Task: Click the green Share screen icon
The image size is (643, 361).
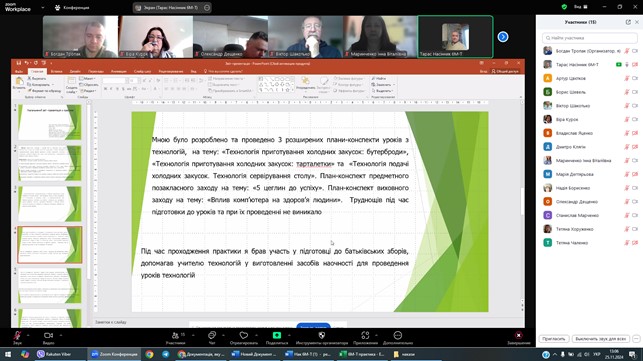Action: [277, 336]
